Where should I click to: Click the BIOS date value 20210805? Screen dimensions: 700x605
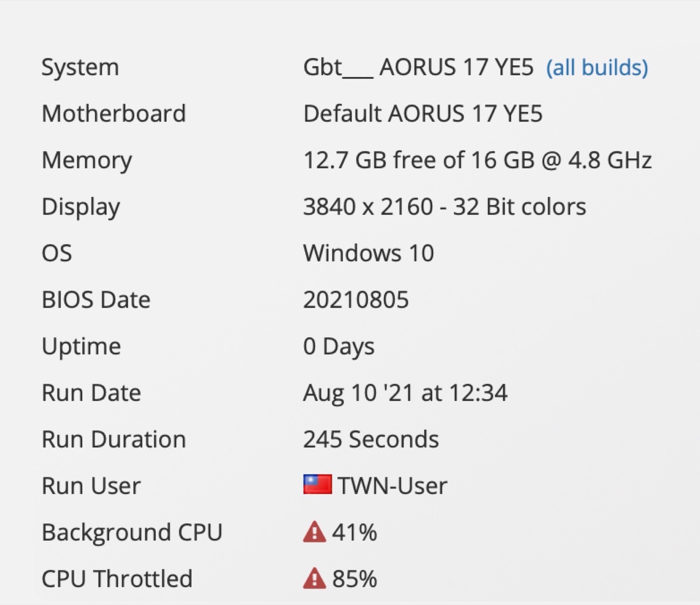point(356,300)
